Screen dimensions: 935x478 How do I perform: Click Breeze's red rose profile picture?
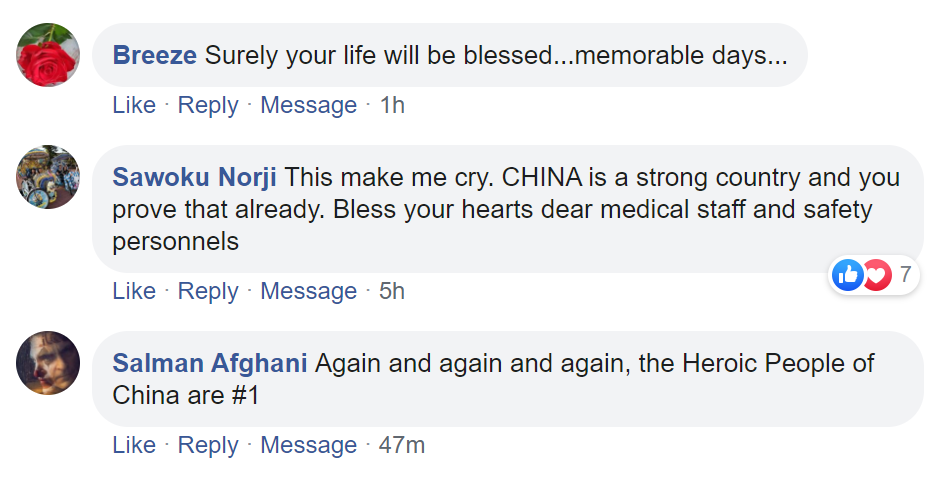(x=48, y=55)
